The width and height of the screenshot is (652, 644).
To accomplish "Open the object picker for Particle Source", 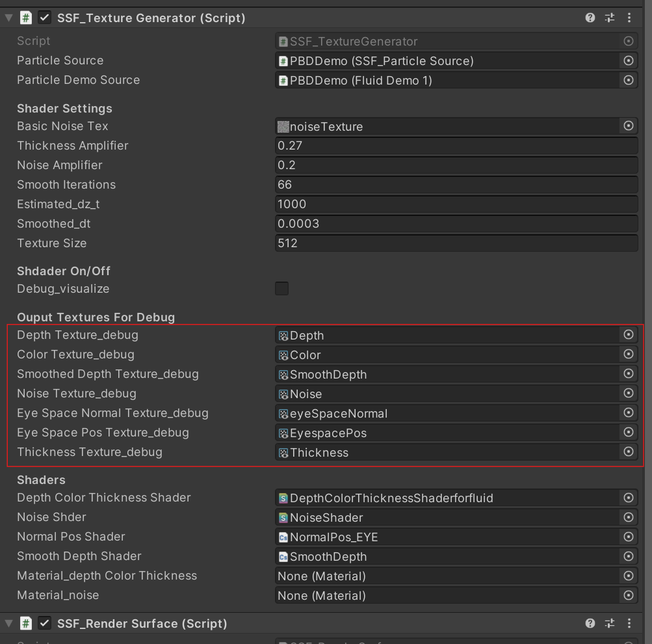I will click(x=628, y=60).
